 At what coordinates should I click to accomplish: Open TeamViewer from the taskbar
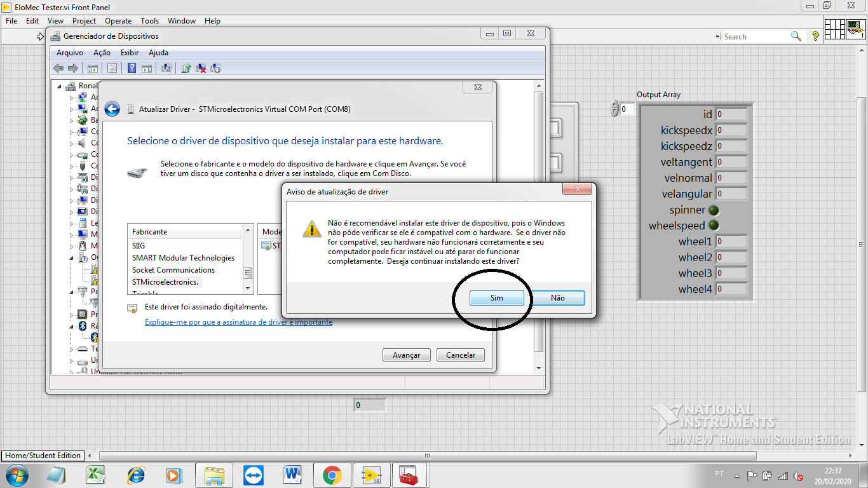tap(254, 475)
